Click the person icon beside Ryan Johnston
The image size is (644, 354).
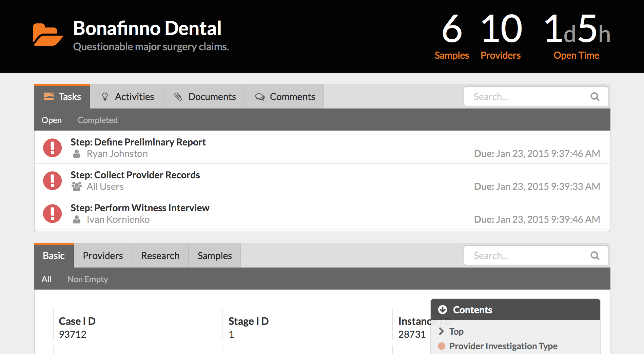pos(77,154)
